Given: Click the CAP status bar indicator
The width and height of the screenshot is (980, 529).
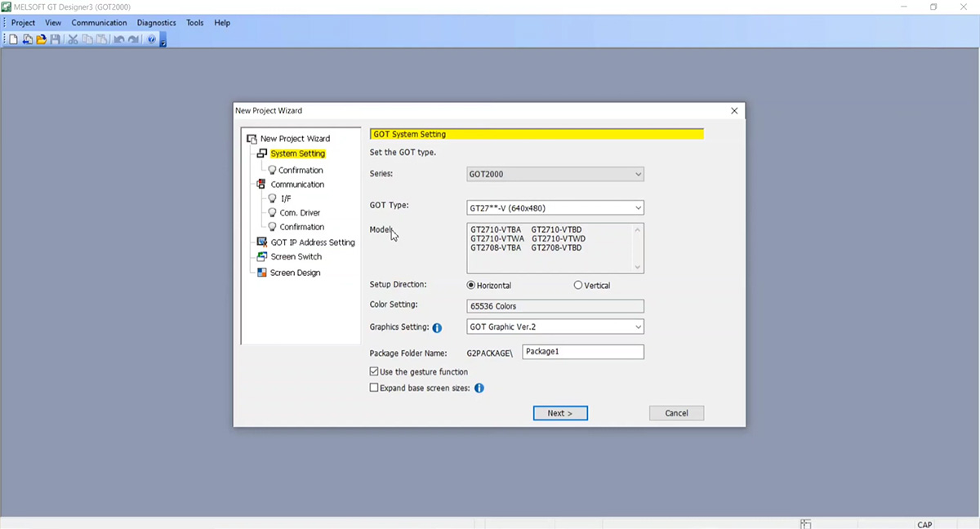Looking at the screenshot, I should [x=924, y=525].
